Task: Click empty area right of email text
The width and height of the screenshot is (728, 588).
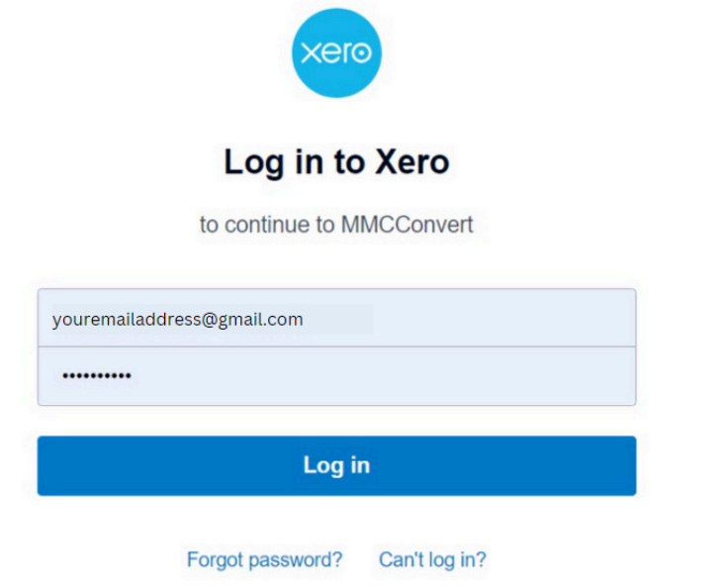Action: pyautogui.click(x=469, y=319)
